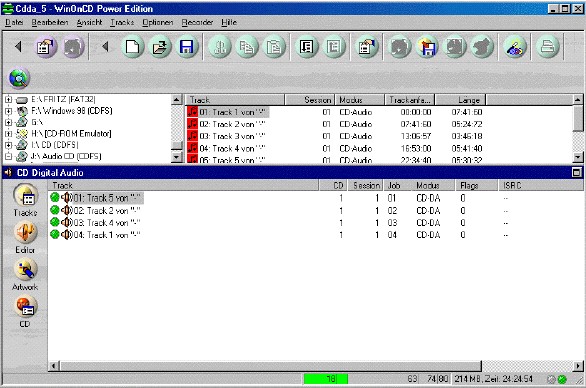This screenshot has width=586, height=388.
Task: Click the cut scissors toolbar icon
Action: pyautogui.click(x=219, y=47)
